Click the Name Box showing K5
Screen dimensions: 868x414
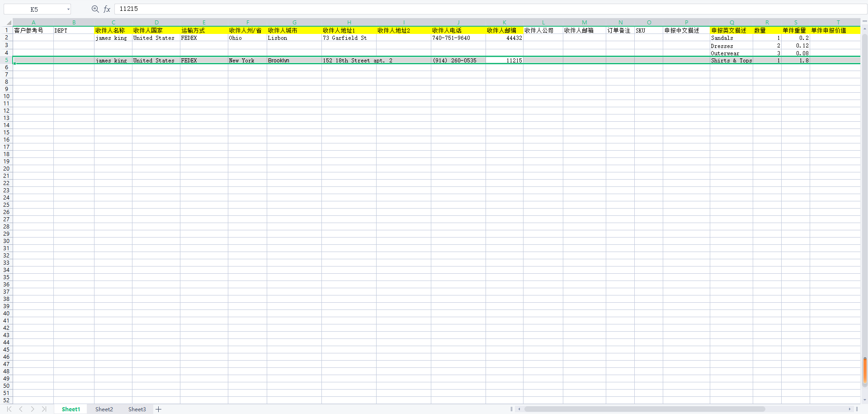point(34,9)
